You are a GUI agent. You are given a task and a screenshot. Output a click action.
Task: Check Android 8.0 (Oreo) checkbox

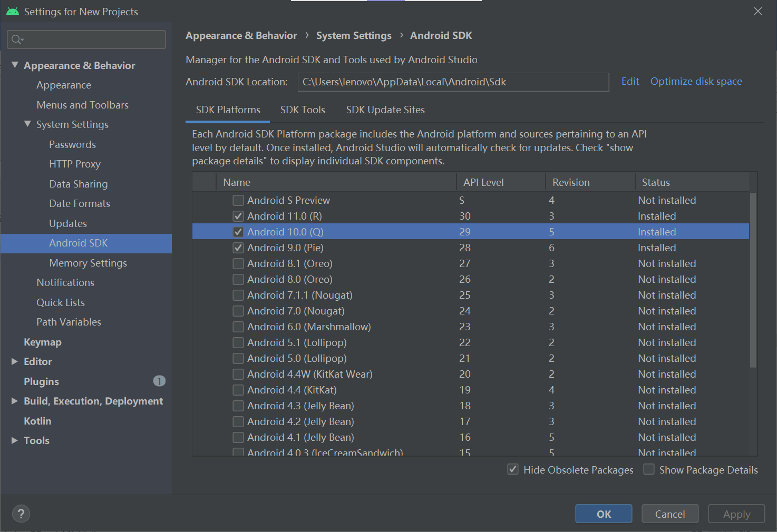click(x=238, y=279)
